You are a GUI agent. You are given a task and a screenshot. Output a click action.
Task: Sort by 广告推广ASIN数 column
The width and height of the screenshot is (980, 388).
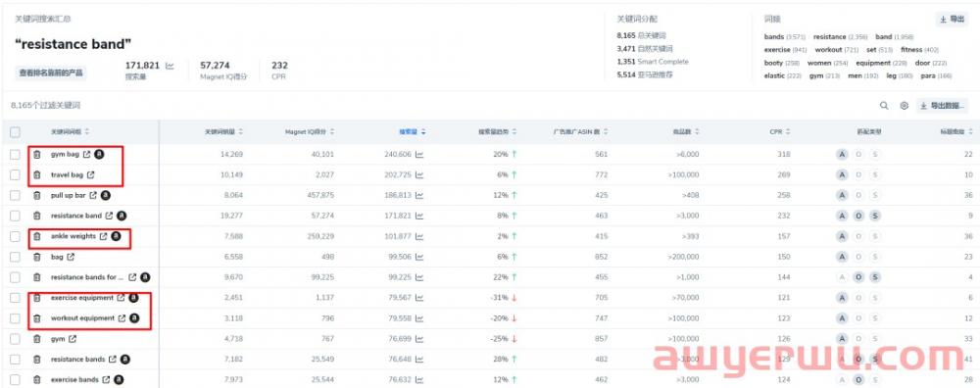pos(580,132)
